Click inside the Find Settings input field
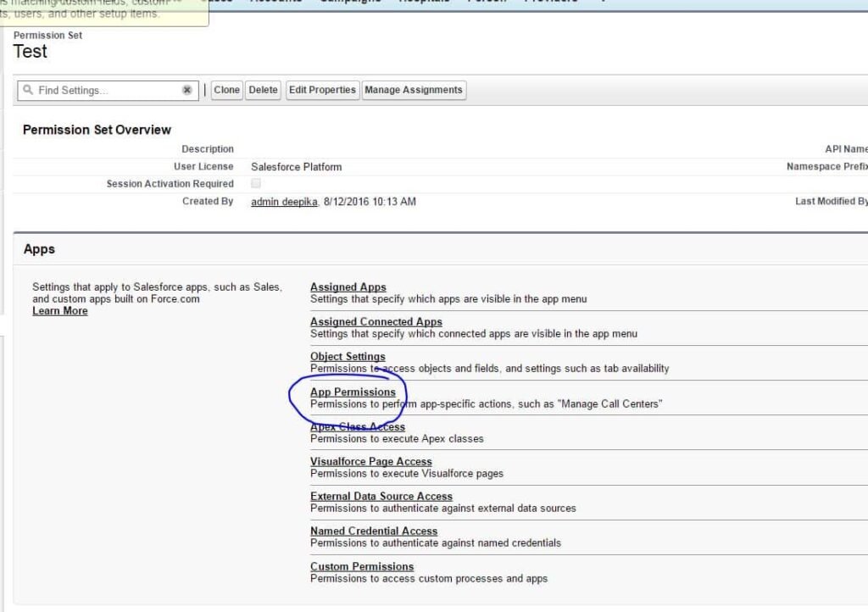 (x=102, y=90)
